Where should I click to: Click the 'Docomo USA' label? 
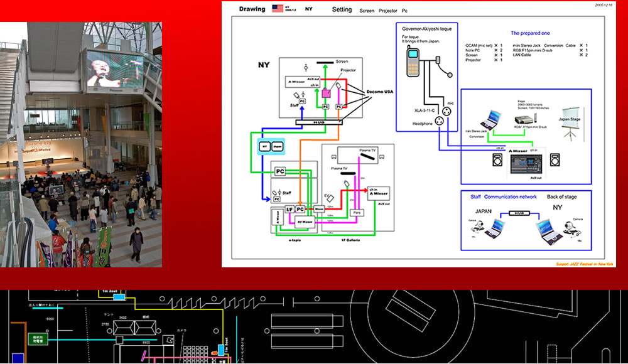[380, 92]
